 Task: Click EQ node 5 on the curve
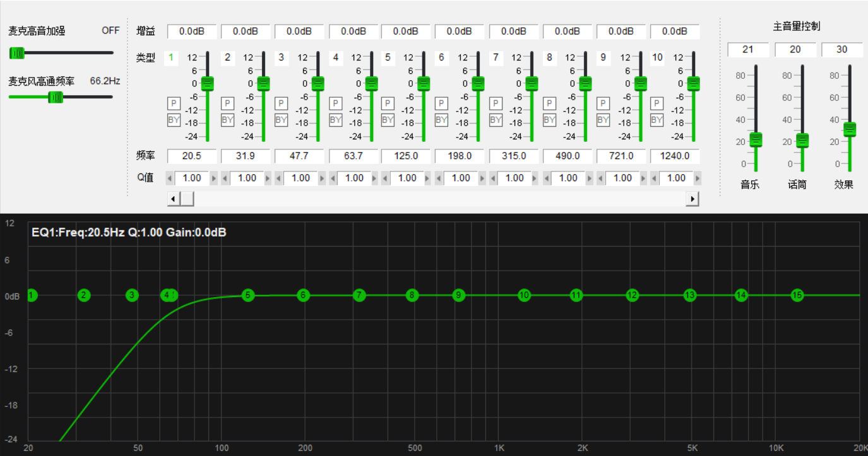click(x=248, y=295)
